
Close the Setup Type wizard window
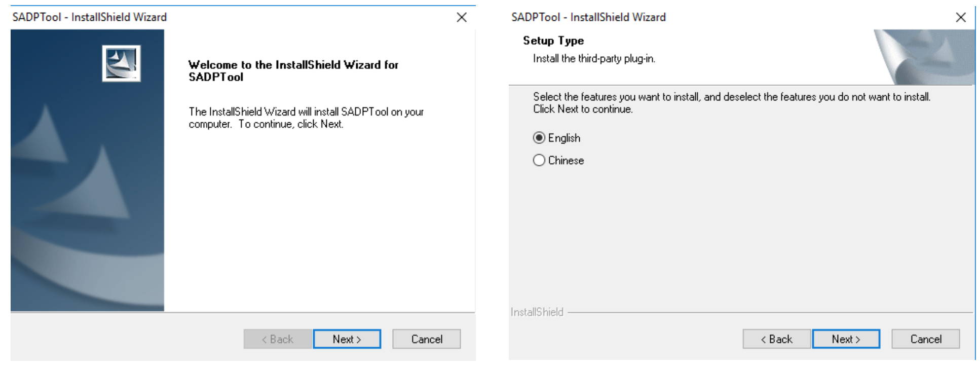(960, 17)
